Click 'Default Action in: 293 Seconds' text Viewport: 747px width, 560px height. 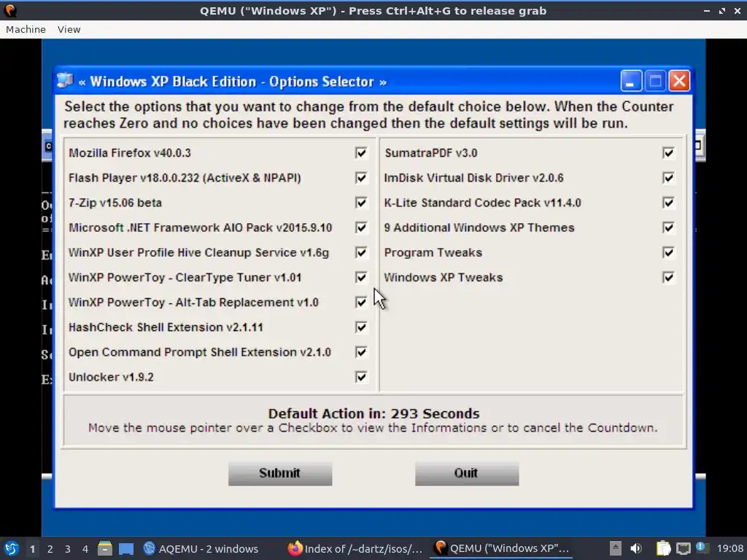tap(374, 413)
